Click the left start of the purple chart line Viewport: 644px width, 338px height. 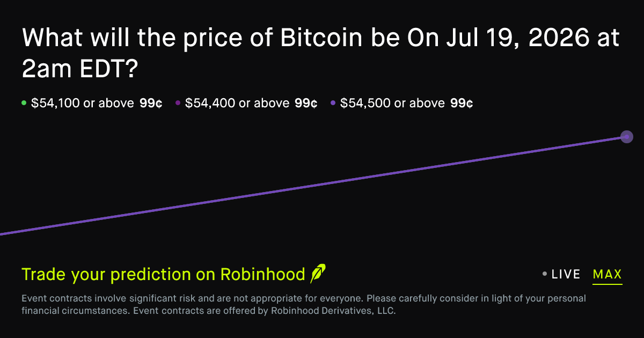(2, 234)
